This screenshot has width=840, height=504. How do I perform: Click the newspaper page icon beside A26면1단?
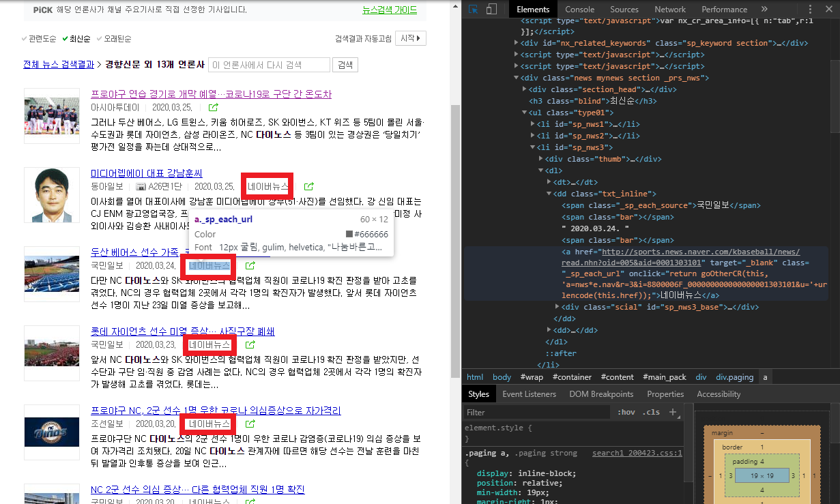tap(141, 187)
